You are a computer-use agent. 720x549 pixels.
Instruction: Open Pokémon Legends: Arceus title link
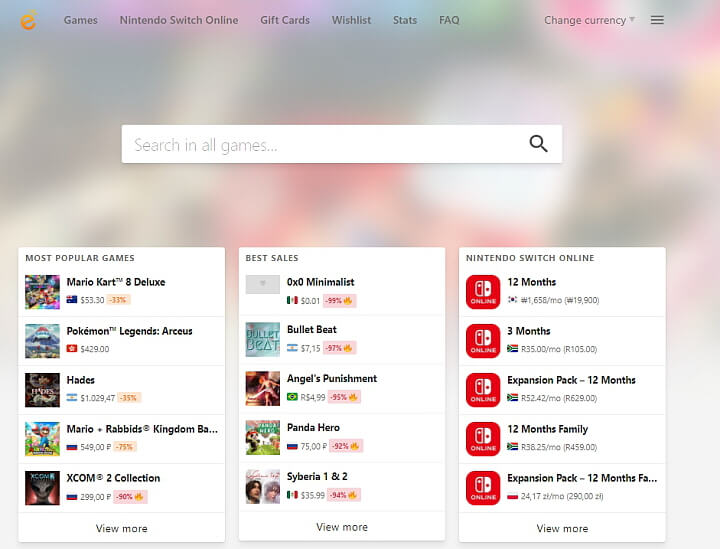[x=129, y=331]
